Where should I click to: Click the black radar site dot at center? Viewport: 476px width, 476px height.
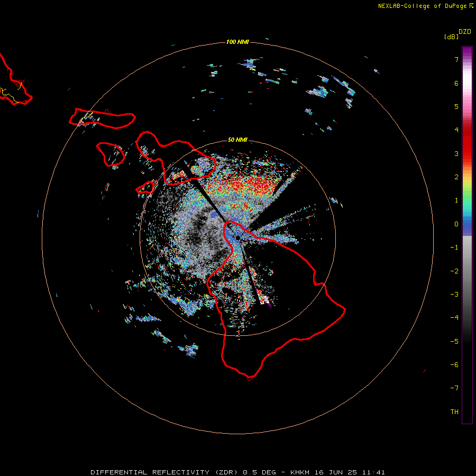(237, 237)
